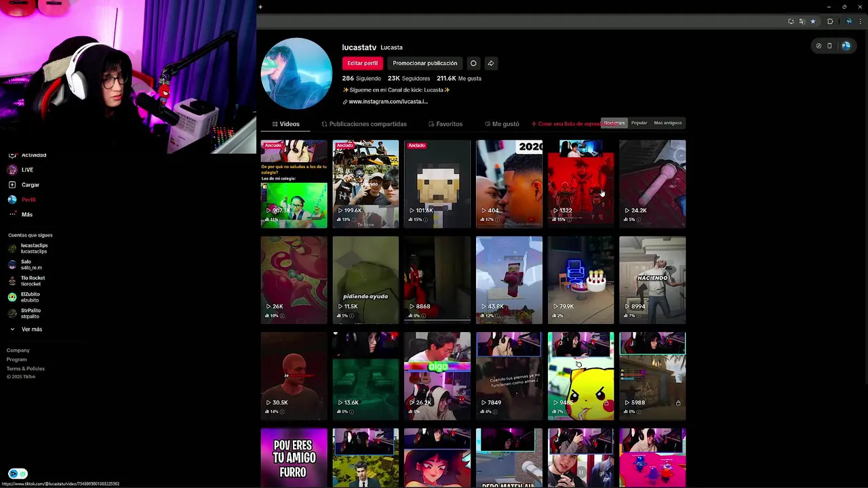Expand Ver más followed accounts list
Image resolution: width=868 pixels, height=488 pixels.
click(26, 329)
